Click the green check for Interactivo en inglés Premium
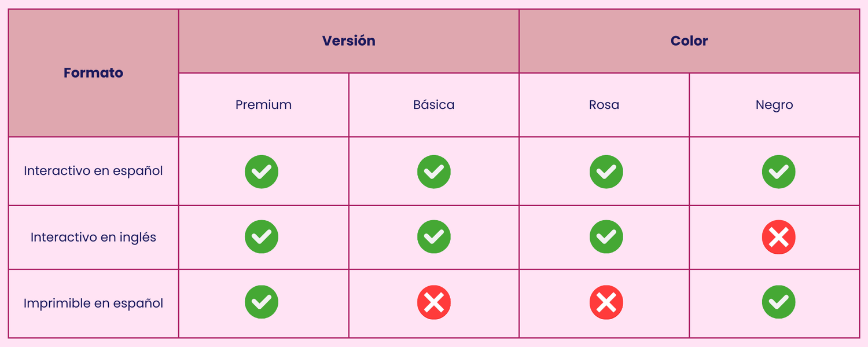868x347 pixels. click(x=262, y=237)
